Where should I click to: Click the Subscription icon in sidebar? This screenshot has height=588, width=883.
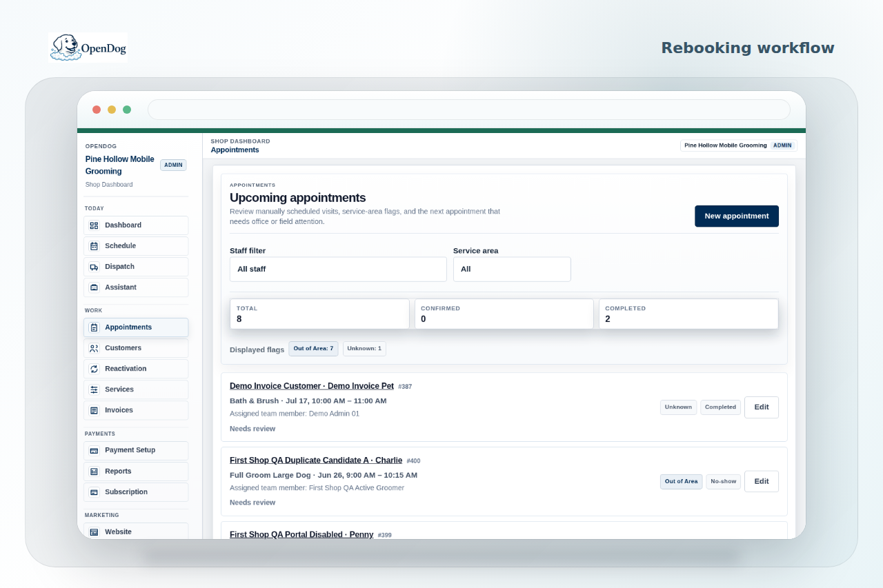click(94, 492)
